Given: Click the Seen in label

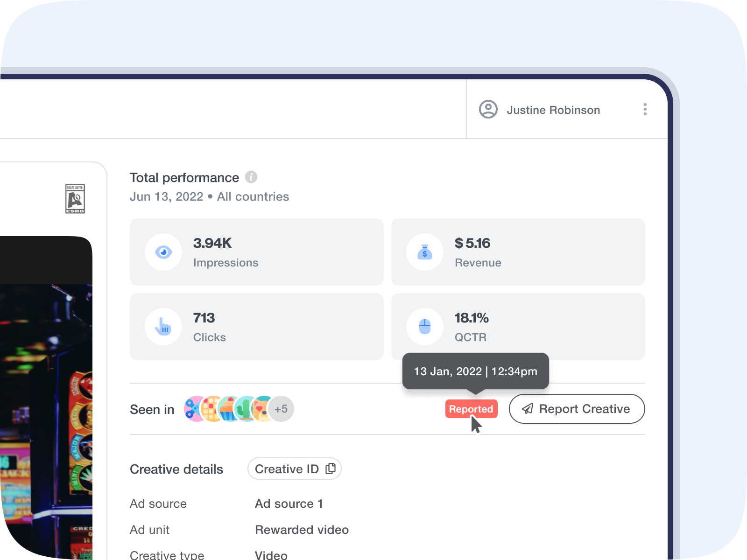Looking at the screenshot, I should [x=152, y=409].
